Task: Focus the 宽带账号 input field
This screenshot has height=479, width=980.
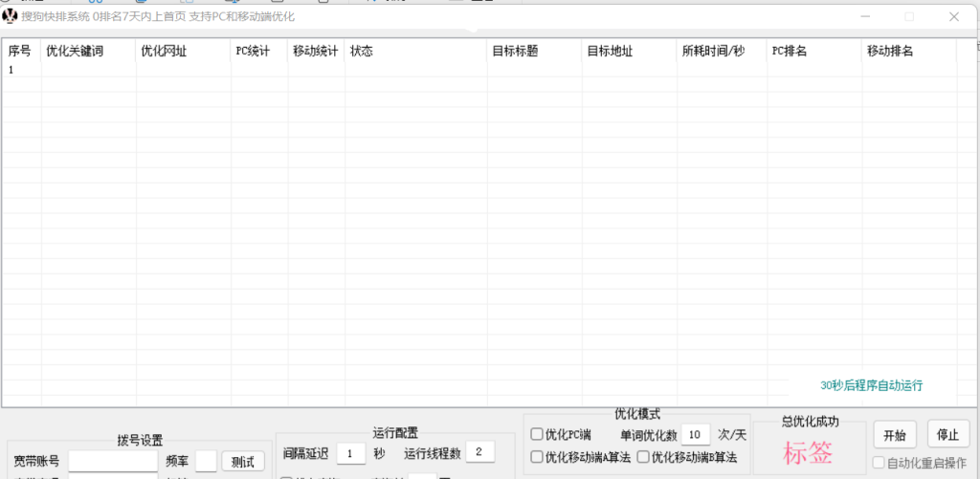Action: [112, 462]
